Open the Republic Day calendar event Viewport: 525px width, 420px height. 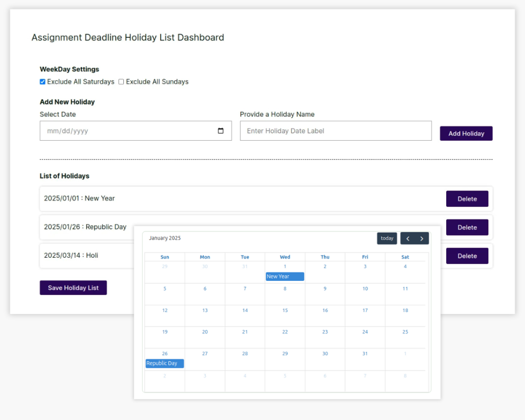(164, 363)
